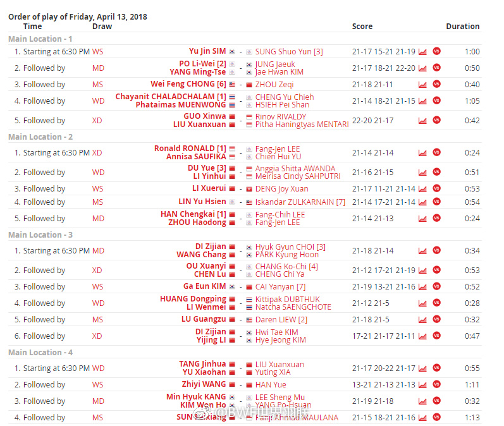This screenshot has width=504, height=426.
Task: Open stats chart icon for LI Xuerui match
Action: coord(422,189)
